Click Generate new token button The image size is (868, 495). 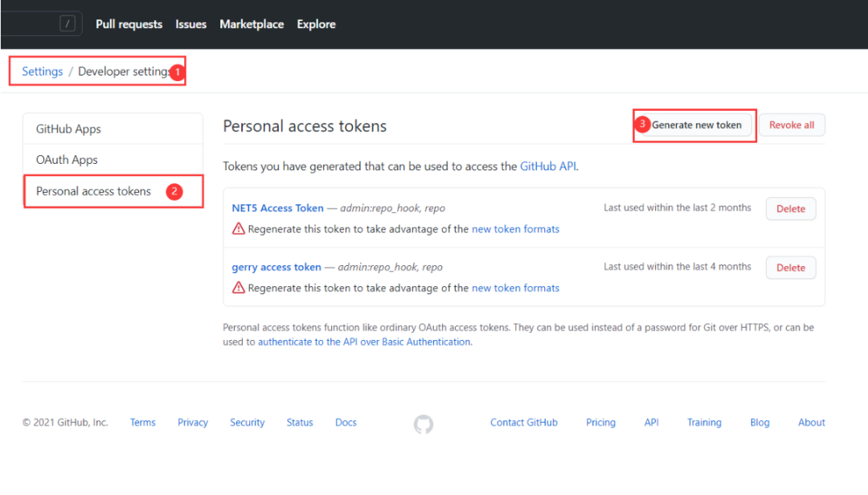[x=695, y=125]
